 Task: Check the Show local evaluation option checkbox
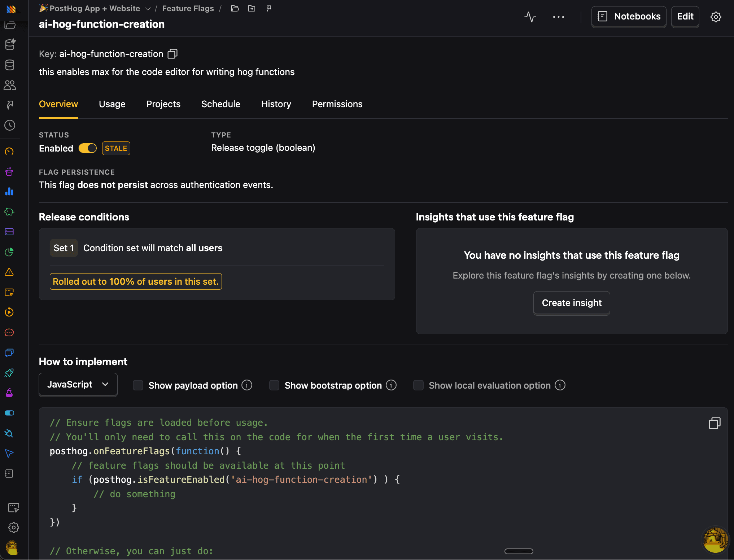(x=418, y=385)
